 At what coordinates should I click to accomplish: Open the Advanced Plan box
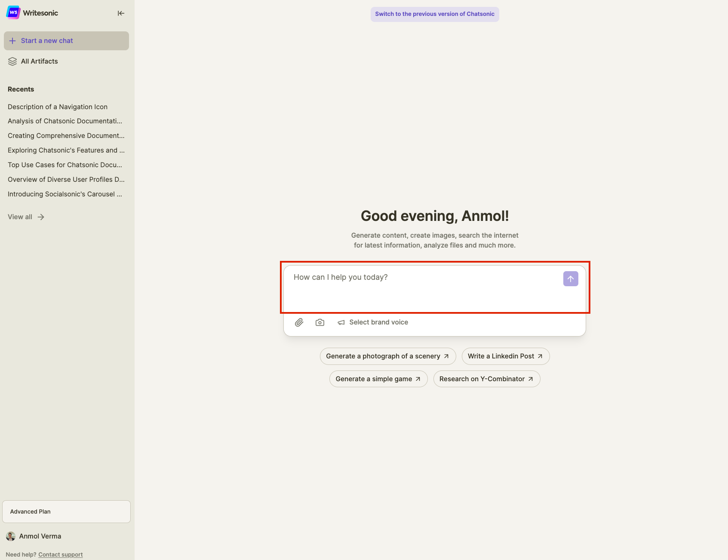66,511
